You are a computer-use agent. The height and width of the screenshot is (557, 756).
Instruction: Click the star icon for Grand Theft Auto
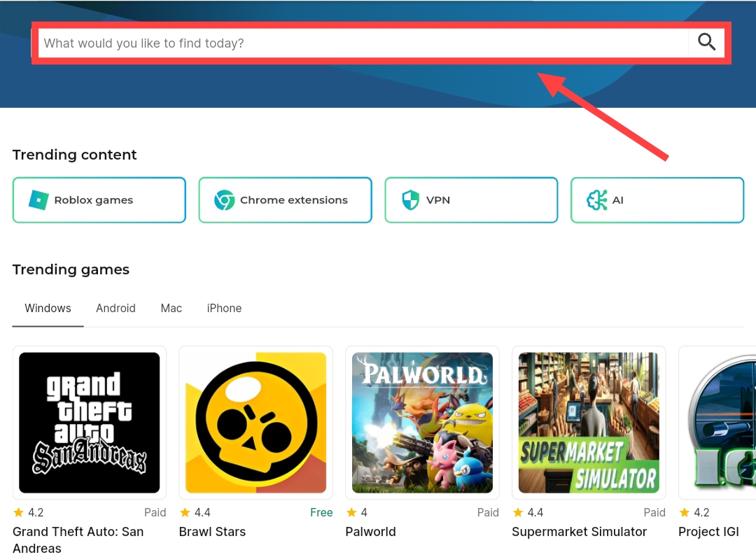point(18,512)
